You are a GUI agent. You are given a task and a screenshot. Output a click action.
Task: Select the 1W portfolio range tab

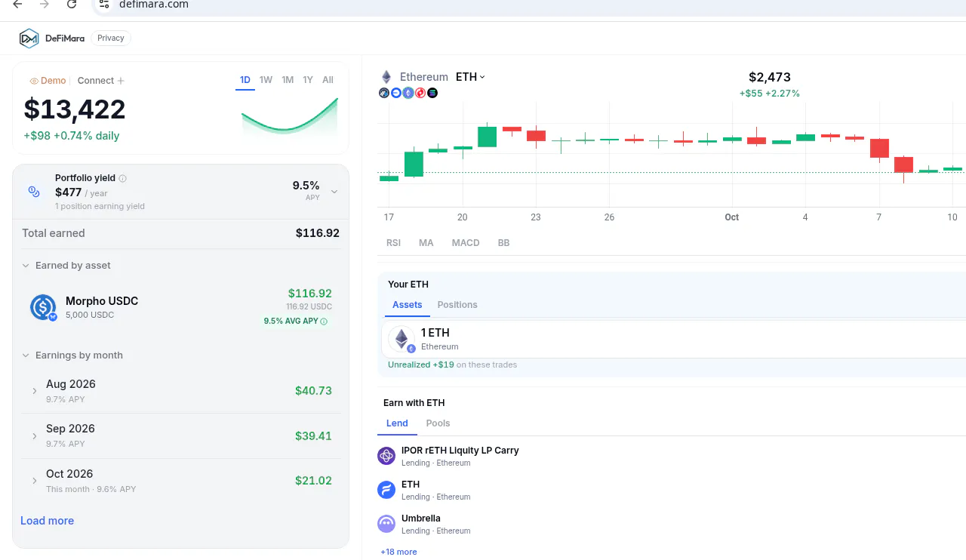click(266, 80)
